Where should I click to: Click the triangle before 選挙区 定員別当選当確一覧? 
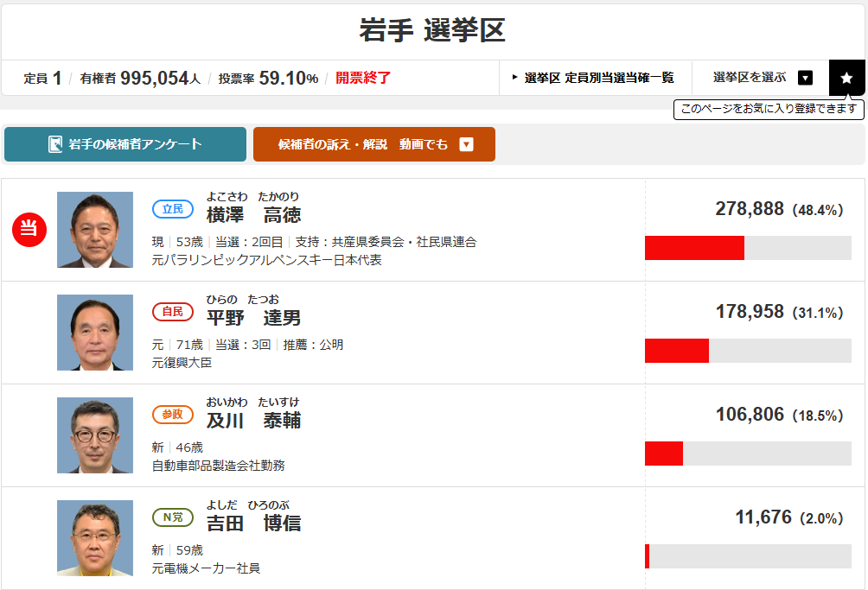tap(515, 78)
